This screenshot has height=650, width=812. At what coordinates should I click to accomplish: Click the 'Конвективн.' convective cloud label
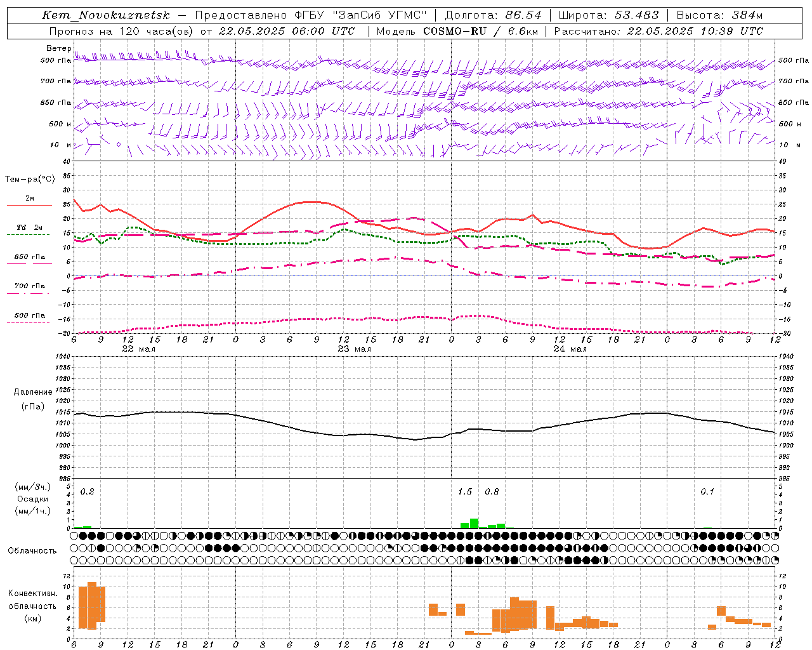tap(32, 594)
